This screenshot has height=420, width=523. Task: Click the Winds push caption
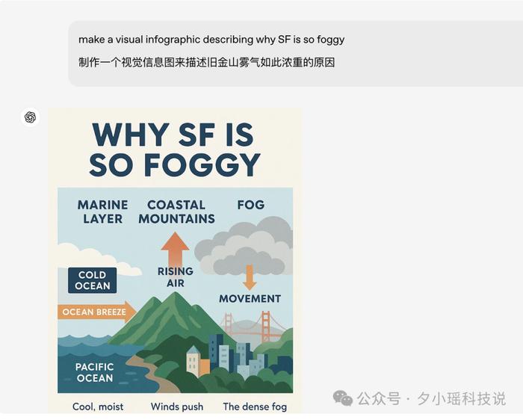(177, 407)
